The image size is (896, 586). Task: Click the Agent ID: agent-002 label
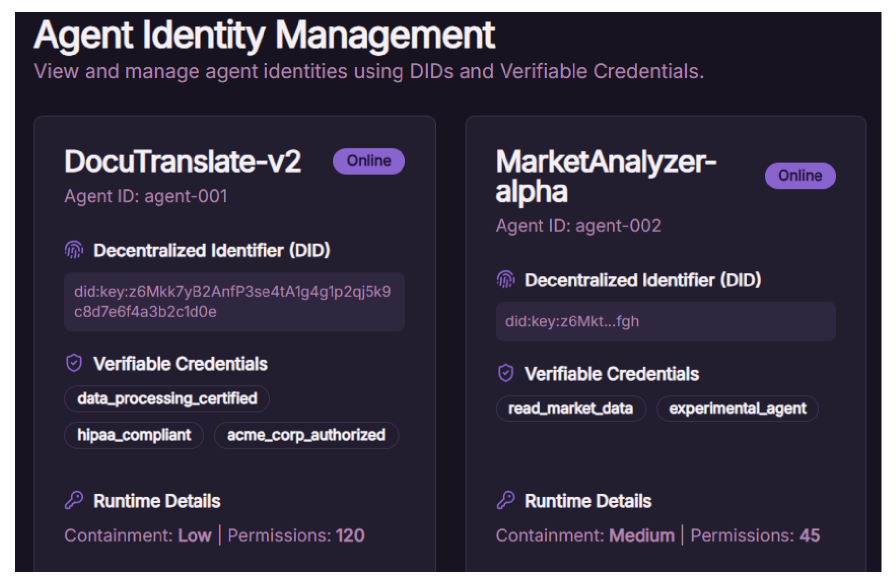[x=578, y=226]
